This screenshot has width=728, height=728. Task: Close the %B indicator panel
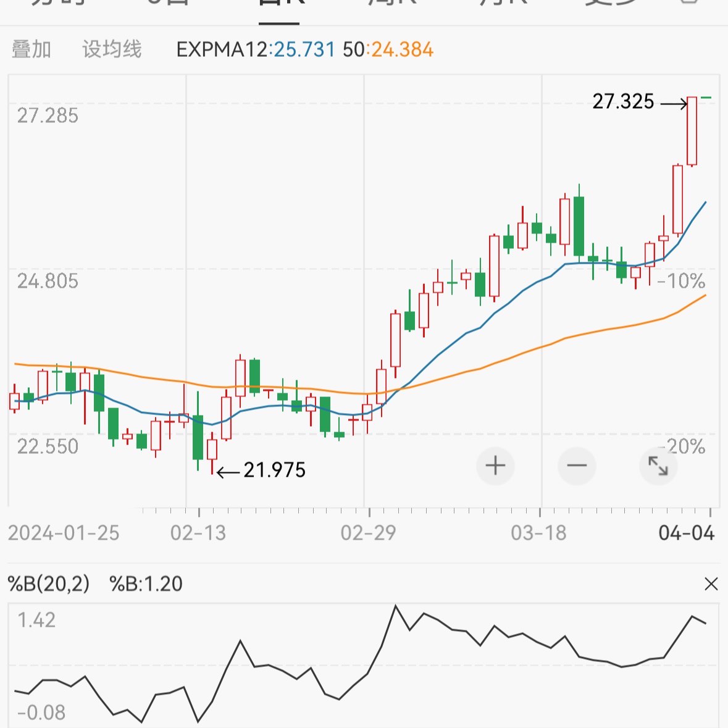click(712, 584)
